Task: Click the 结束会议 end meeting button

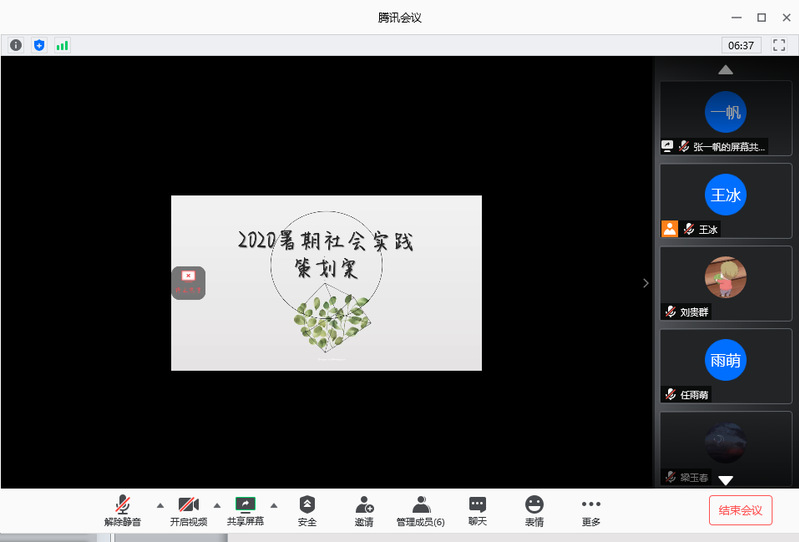Action: point(740,510)
